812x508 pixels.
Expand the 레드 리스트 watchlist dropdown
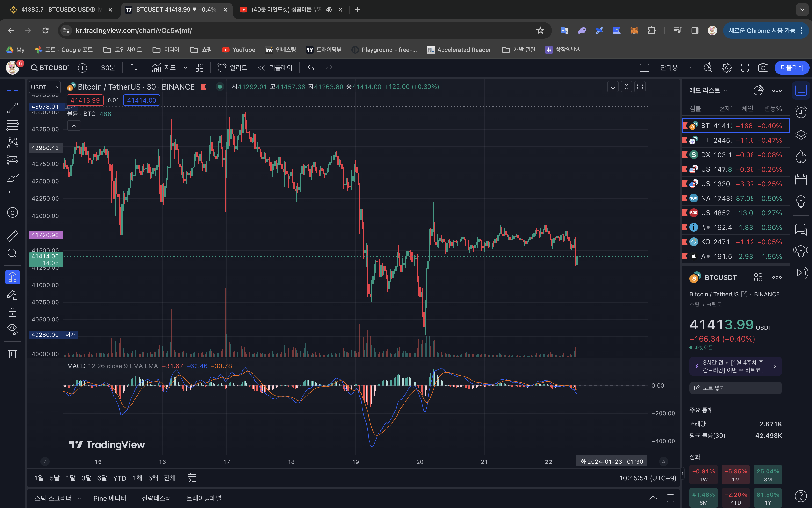[708, 90]
